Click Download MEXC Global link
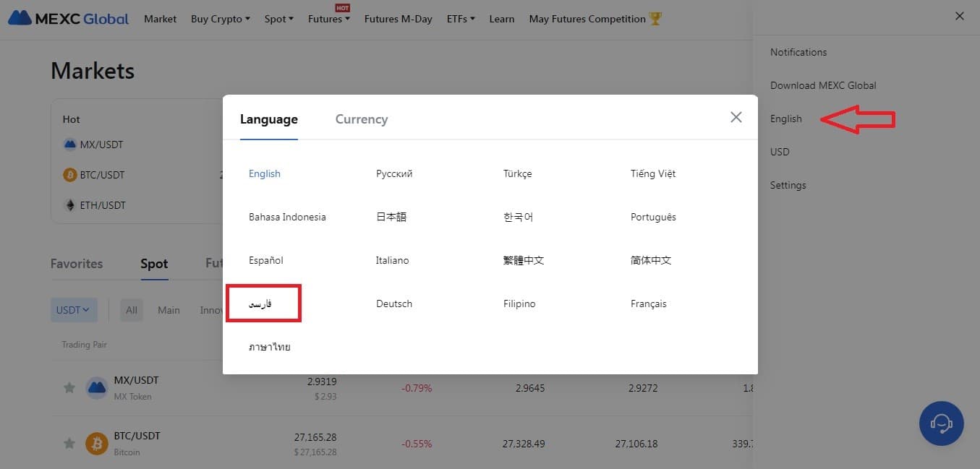The width and height of the screenshot is (980, 469). point(823,85)
